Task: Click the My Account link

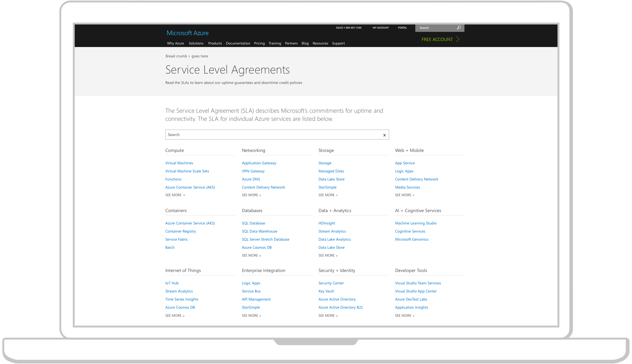Action: (381, 28)
